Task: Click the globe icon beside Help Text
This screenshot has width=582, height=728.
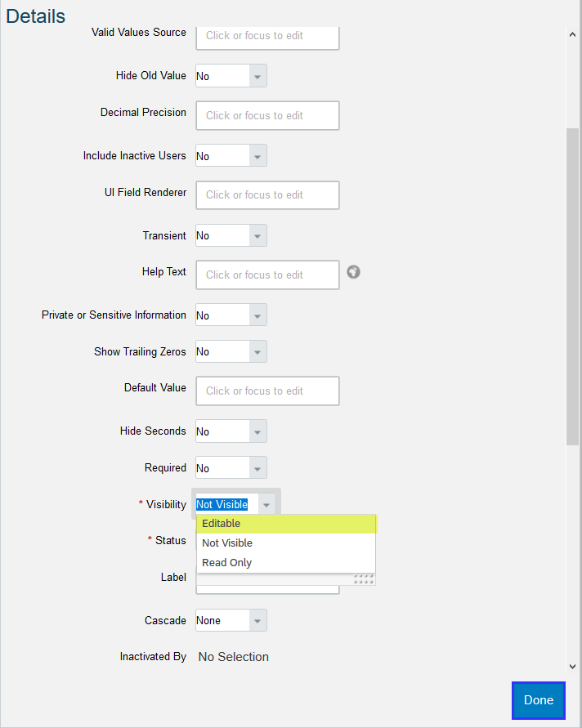Action: coord(353,271)
